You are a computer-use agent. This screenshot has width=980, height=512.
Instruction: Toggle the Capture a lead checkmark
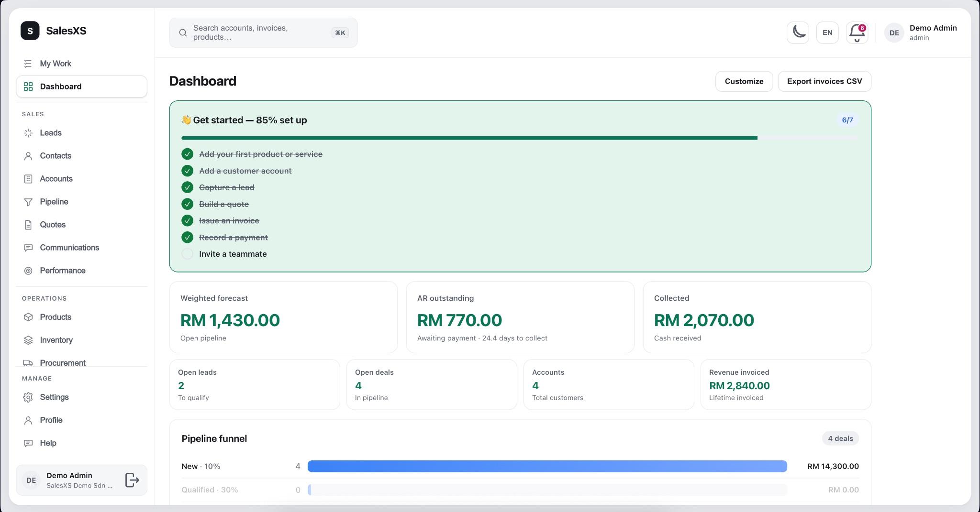[187, 187]
